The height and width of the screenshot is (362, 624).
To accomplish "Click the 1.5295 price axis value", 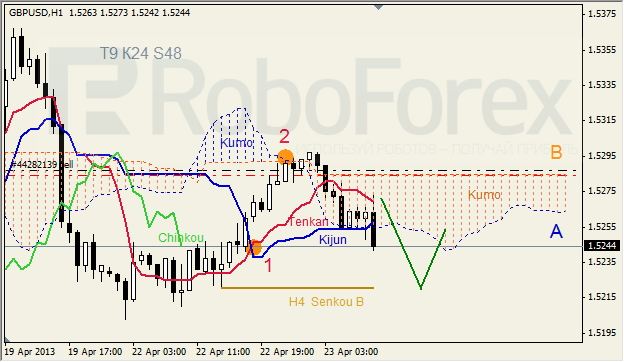I will pos(602,155).
